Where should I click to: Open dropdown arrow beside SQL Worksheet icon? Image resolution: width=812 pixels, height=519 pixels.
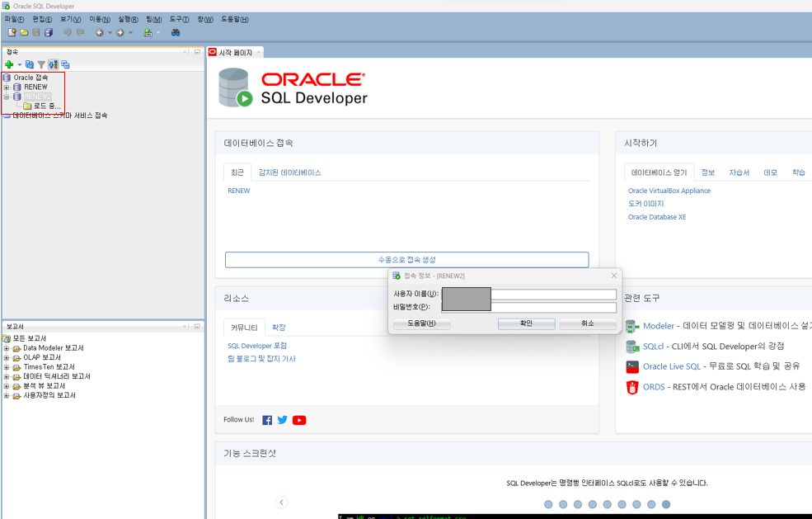point(158,33)
